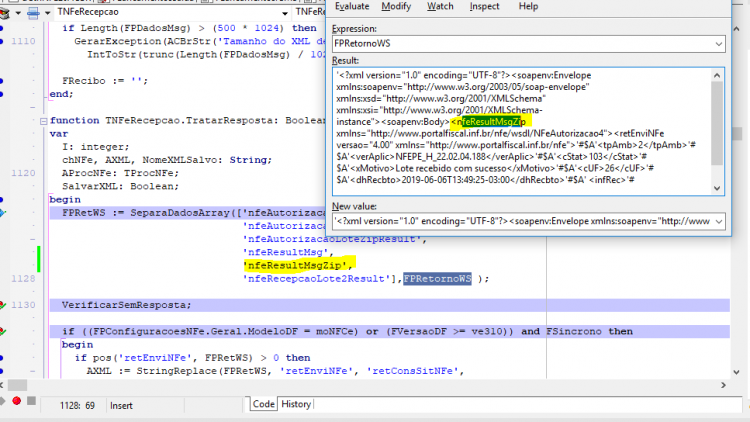Collapse the TNFeRecepcao.TratarResposta function fold
Screen dimensions: 750x422
point(44,121)
